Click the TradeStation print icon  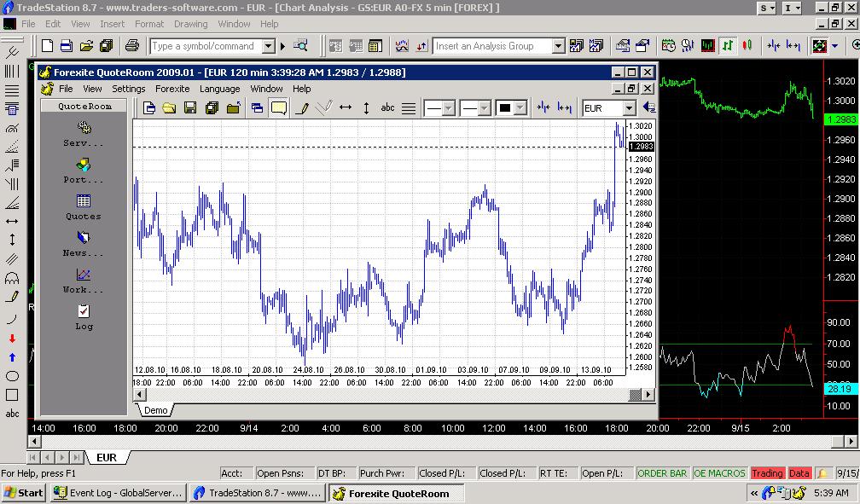pyautogui.click(x=131, y=46)
